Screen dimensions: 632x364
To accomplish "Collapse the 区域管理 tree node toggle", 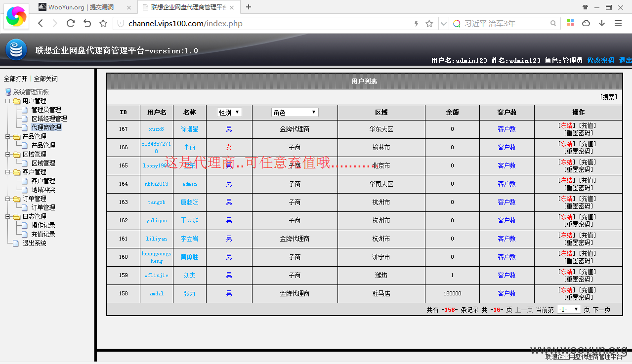I will coord(7,154).
